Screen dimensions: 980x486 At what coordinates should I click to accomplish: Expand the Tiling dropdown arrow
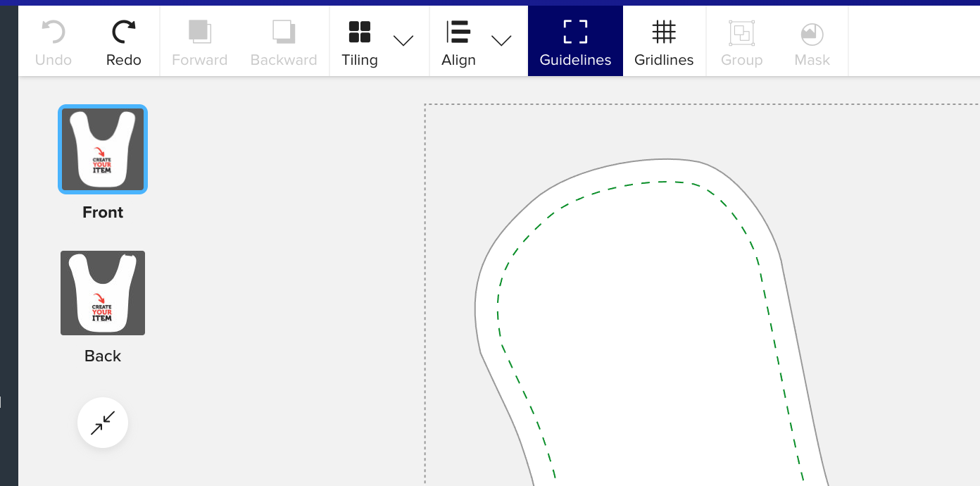point(403,41)
